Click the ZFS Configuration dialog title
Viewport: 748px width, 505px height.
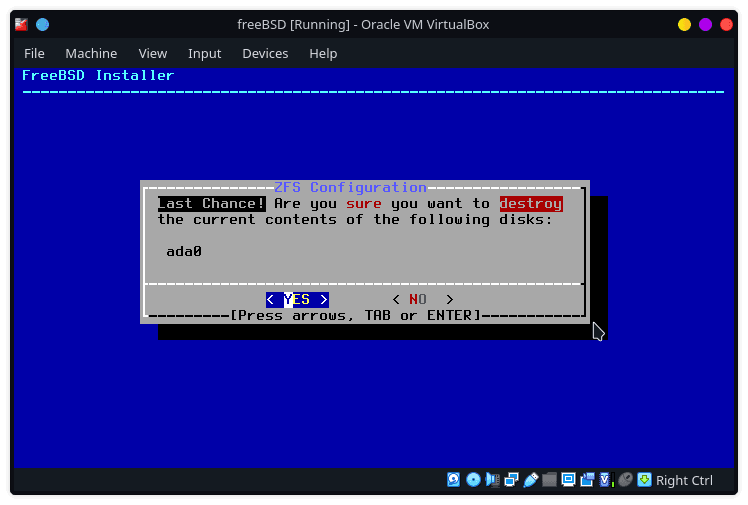pyautogui.click(x=350, y=187)
